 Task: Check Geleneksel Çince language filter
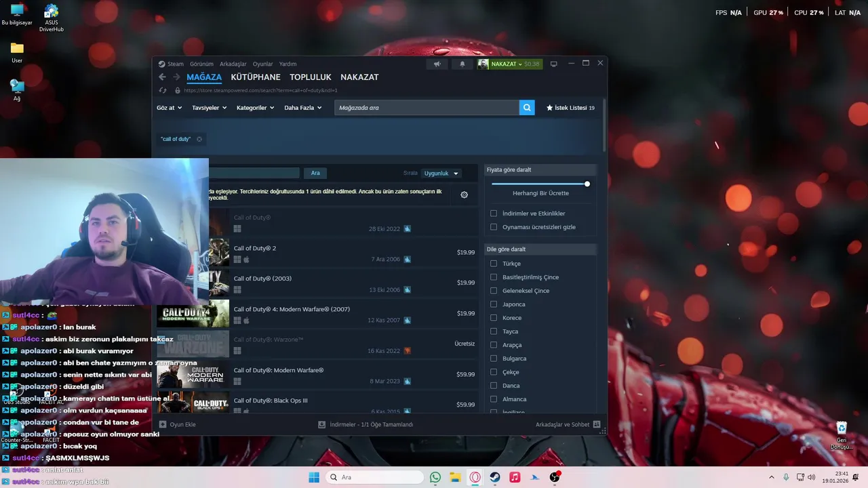[494, 291]
